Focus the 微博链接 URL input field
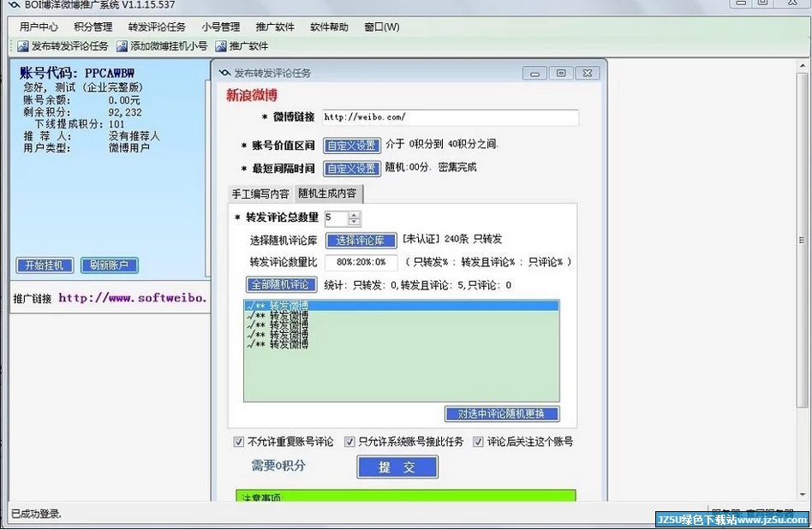Image resolution: width=812 pixels, height=530 pixels. [450, 117]
